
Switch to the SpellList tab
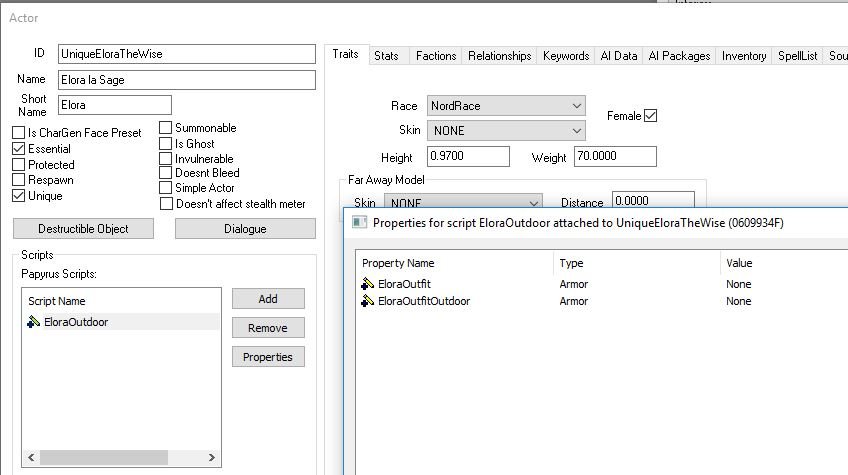pyautogui.click(x=798, y=56)
